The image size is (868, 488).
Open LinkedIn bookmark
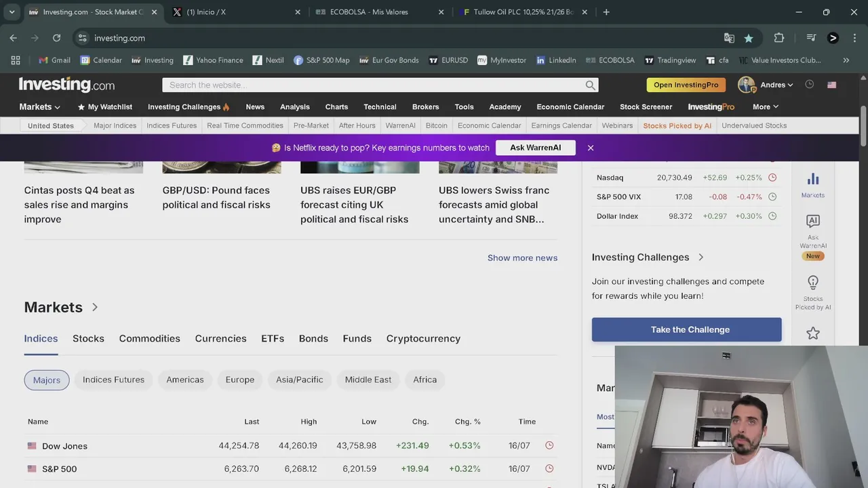(x=556, y=60)
